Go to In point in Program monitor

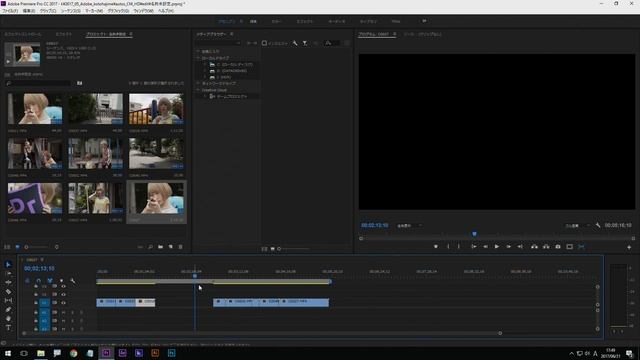point(473,247)
